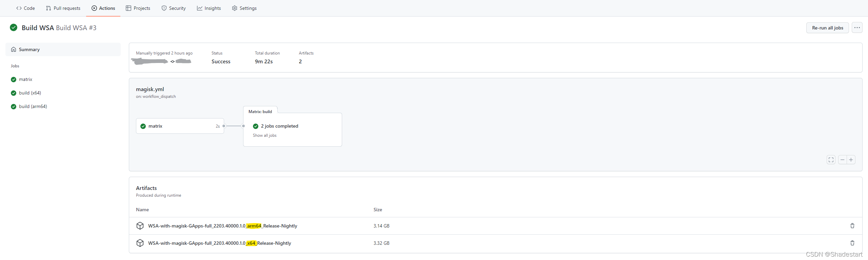Viewport: 868px width, 260px height.
Task: Click the Size column header
Action: pyautogui.click(x=378, y=210)
